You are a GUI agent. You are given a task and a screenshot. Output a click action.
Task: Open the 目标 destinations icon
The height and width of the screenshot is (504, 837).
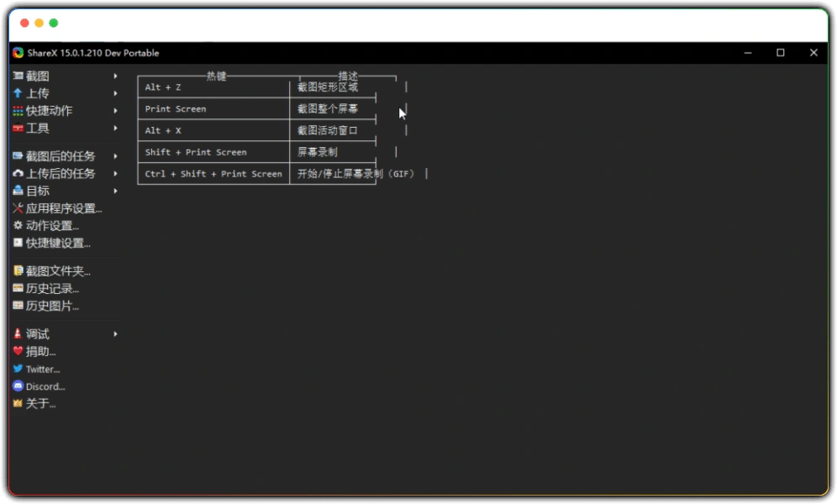click(x=18, y=191)
